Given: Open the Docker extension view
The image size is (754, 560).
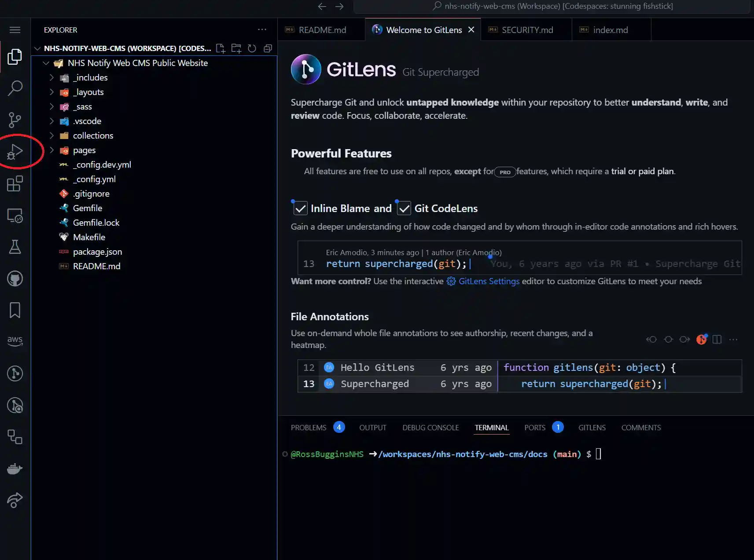Looking at the screenshot, I should [15, 468].
